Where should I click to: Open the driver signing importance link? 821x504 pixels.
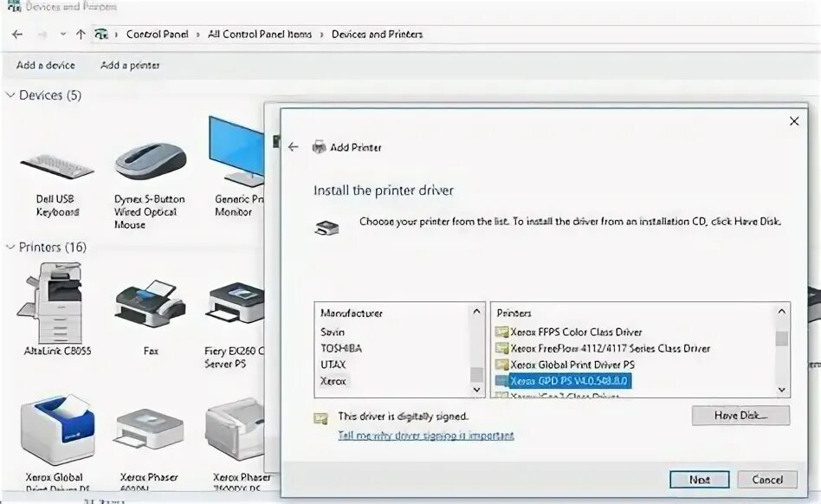[426, 436]
